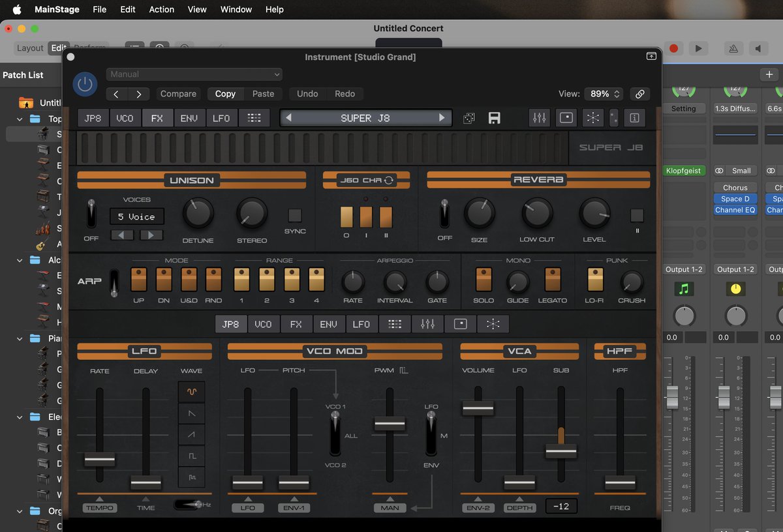Flip the REVERB off switch
The width and height of the screenshot is (783, 532).
pos(444,214)
